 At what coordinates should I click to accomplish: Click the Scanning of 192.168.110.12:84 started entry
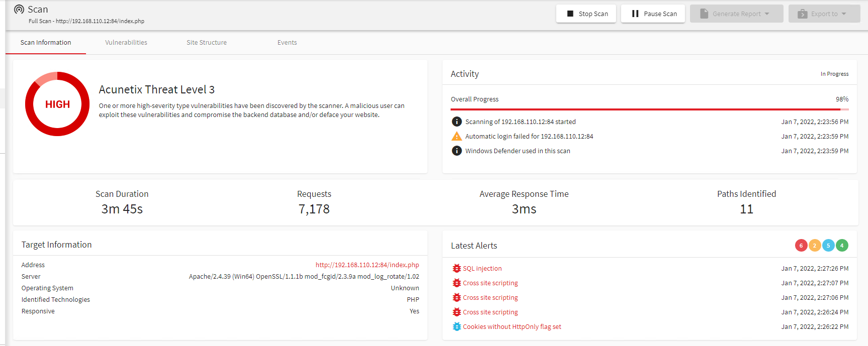tap(520, 122)
